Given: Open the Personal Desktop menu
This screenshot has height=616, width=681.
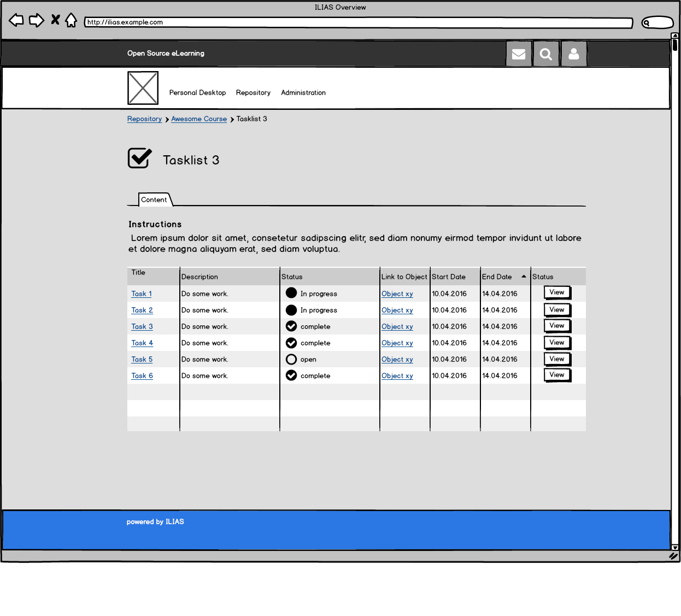Looking at the screenshot, I should click(197, 93).
